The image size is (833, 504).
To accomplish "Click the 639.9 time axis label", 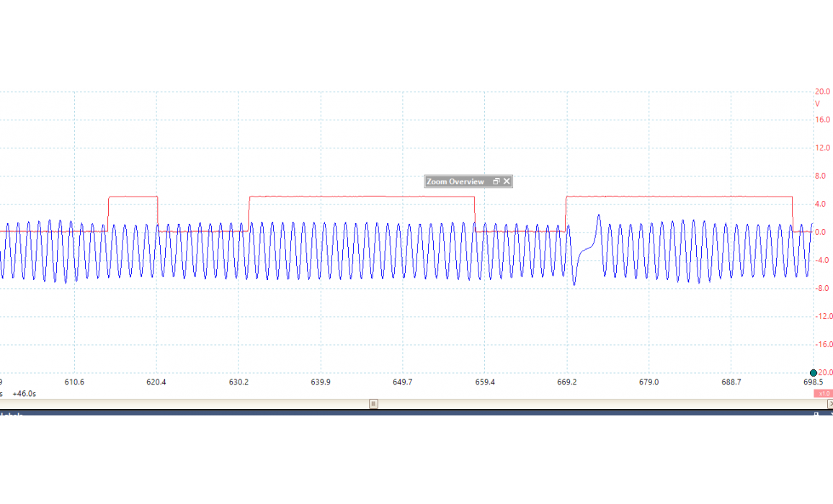I will pos(321,382).
